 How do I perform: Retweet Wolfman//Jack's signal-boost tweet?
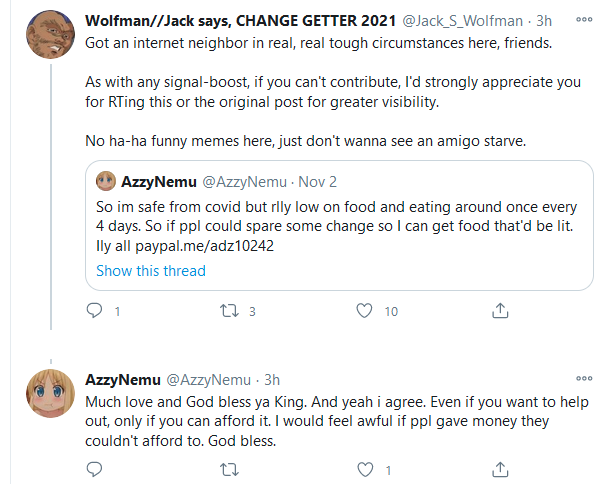[x=229, y=311]
